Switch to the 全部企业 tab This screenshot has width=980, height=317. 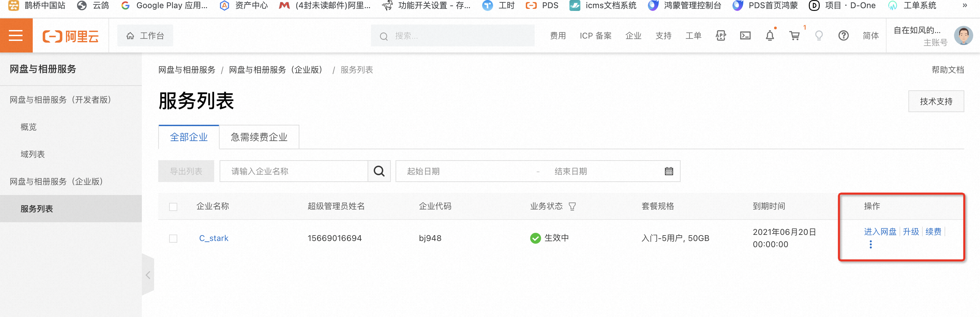pos(189,137)
